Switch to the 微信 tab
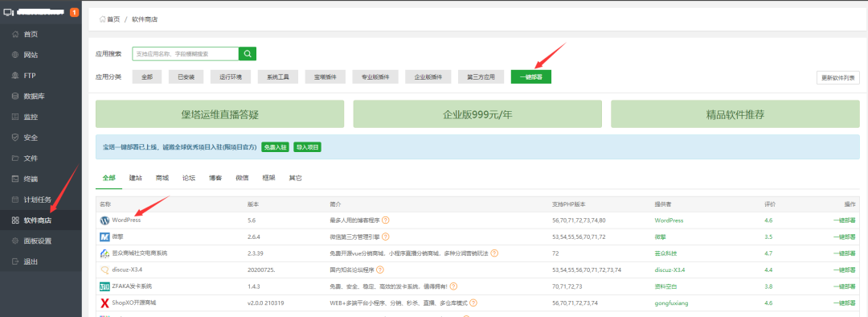The width and height of the screenshot is (868, 317). coord(242,179)
